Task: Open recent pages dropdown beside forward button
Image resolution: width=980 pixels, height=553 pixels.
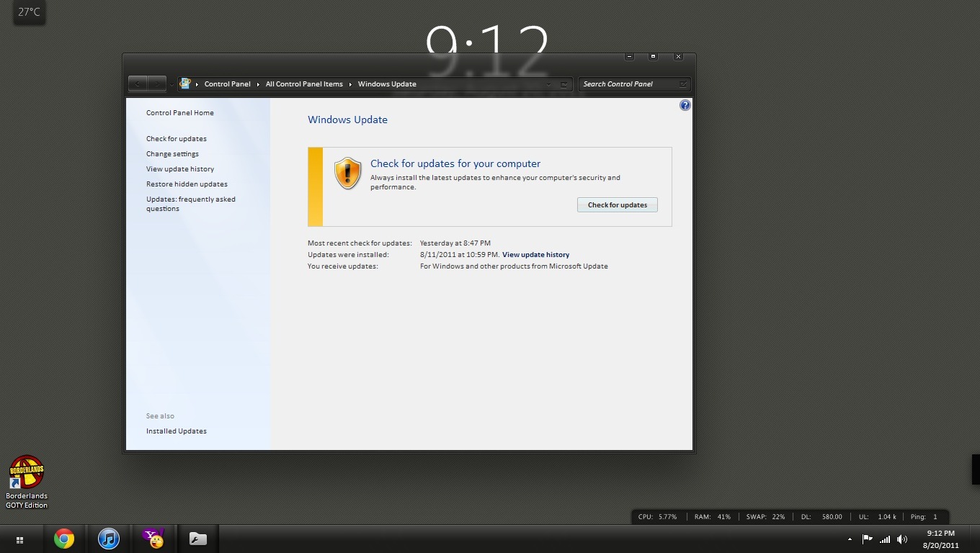Action: (x=171, y=84)
